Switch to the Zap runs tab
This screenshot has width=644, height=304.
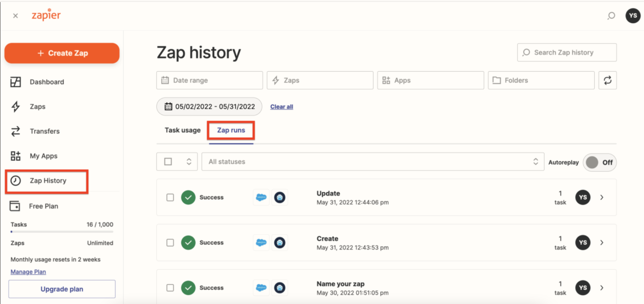231,130
